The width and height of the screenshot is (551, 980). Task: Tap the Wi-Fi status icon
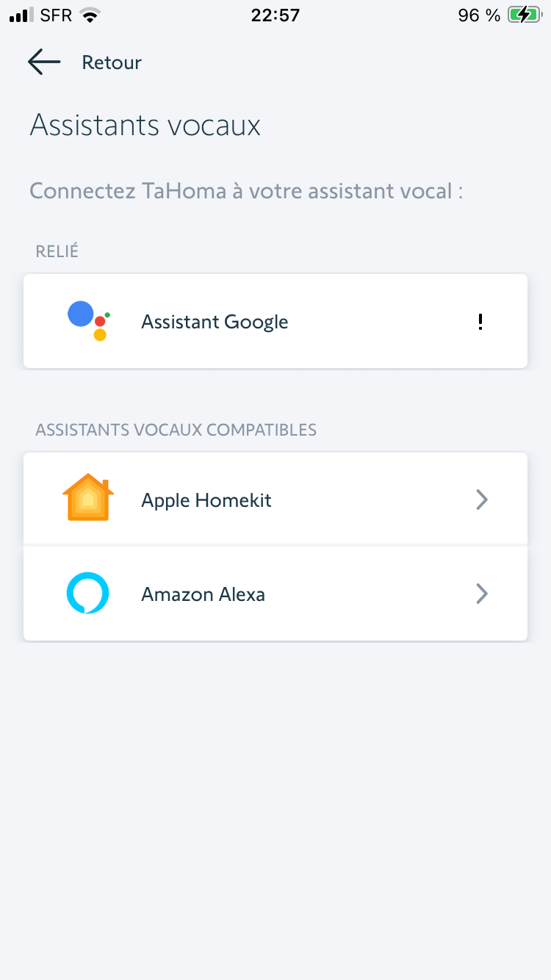click(x=90, y=15)
